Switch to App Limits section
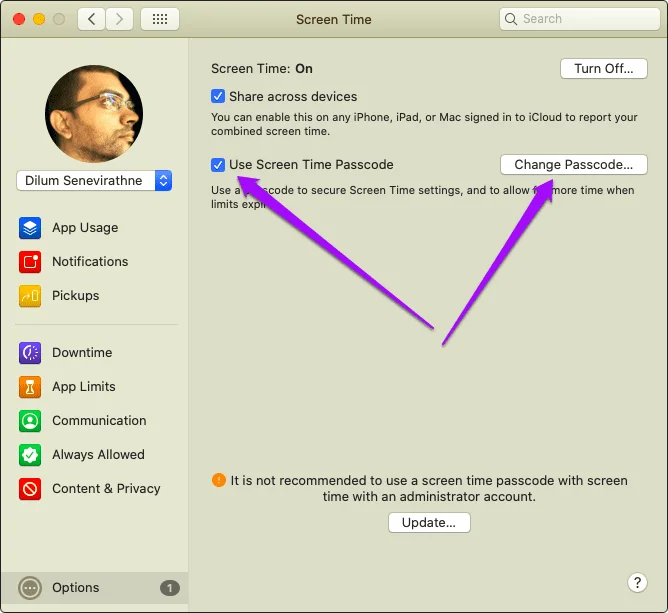 pyautogui.click(x=84, y=387)
